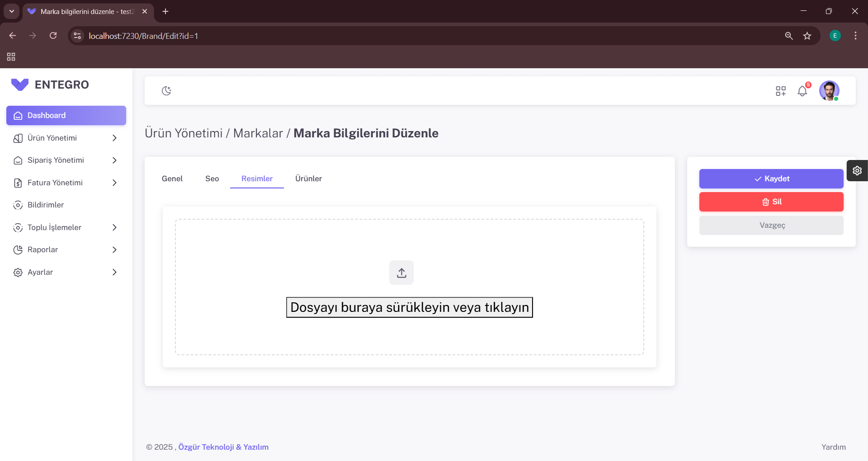Open the theme settings gear panel
Screen dimensions: 868x461
tap(857, 170)
